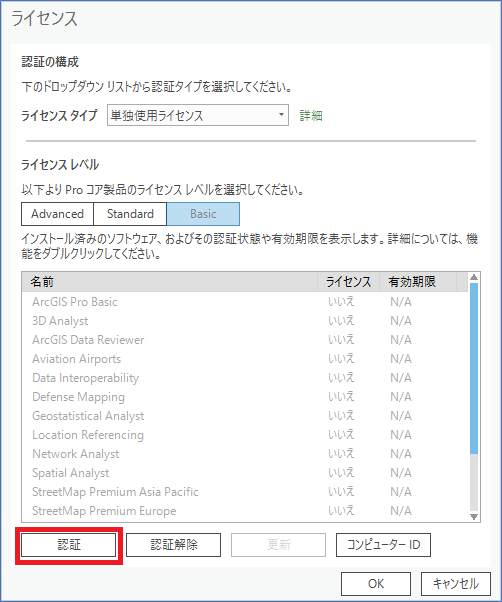The image size is (502, 602).
Task: Select the ArcGIS Data Reviewer row
Action: [245, 340]
